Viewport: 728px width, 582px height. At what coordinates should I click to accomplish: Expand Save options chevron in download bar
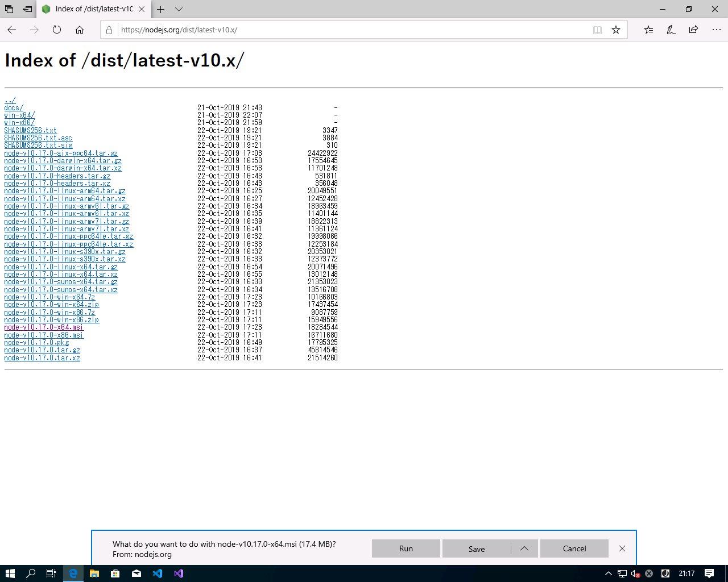coord(524,548)
